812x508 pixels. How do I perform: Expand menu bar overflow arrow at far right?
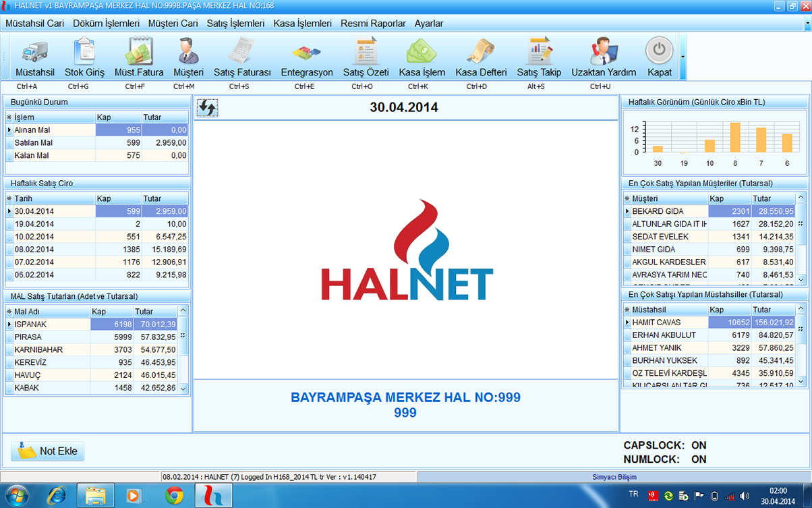click(x=807, y=23)
